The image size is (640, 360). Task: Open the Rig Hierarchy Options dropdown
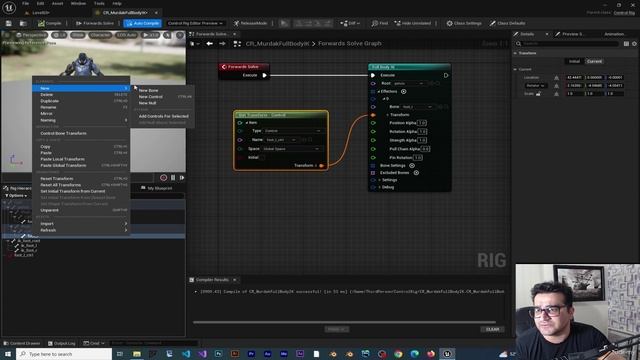[16, 196]
